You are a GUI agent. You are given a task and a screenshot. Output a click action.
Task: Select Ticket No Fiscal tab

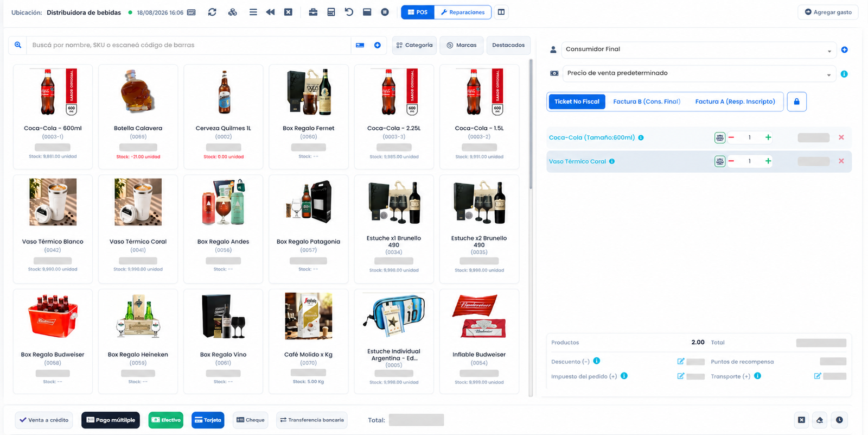click(x=577, y=102)
